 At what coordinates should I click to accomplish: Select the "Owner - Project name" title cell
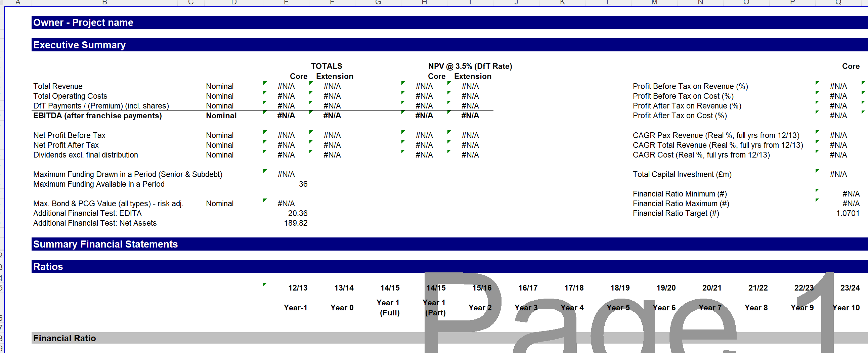pyautogui.click(x=83, y=23)
